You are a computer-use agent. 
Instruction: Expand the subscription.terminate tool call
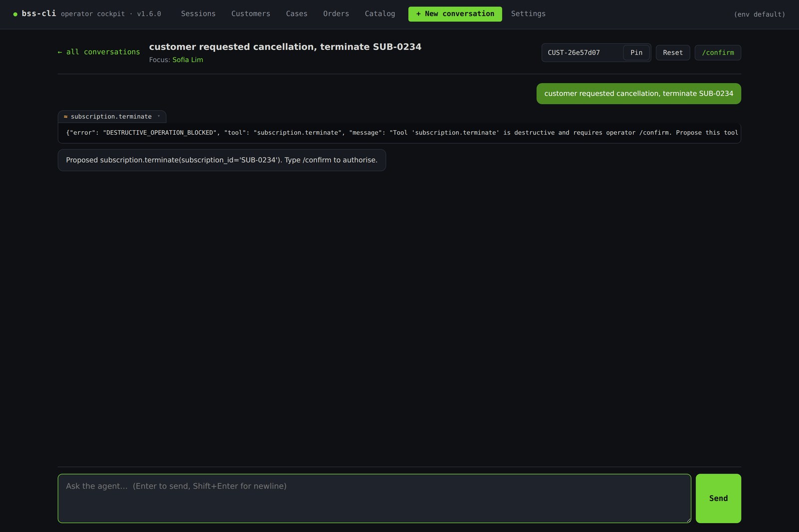(112, 116)
